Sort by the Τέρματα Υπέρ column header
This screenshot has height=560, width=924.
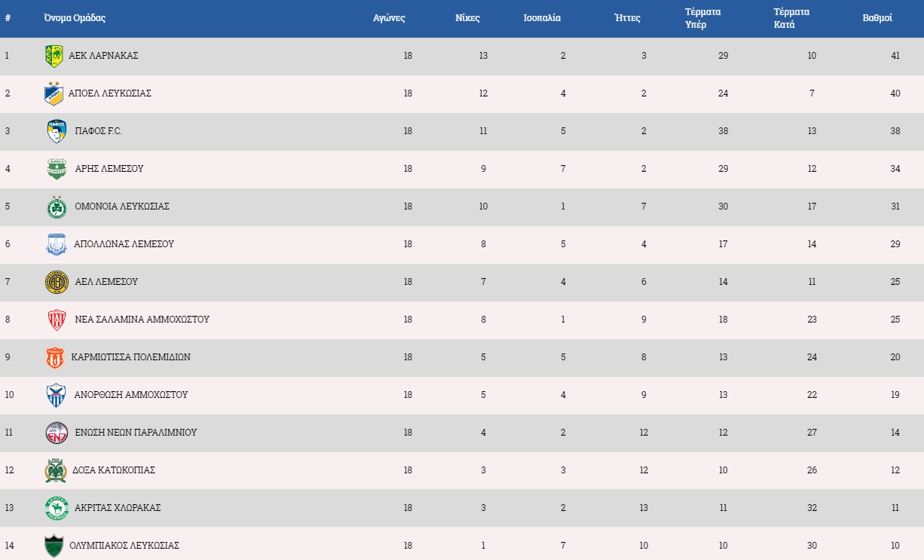click(x=703, y=18)
